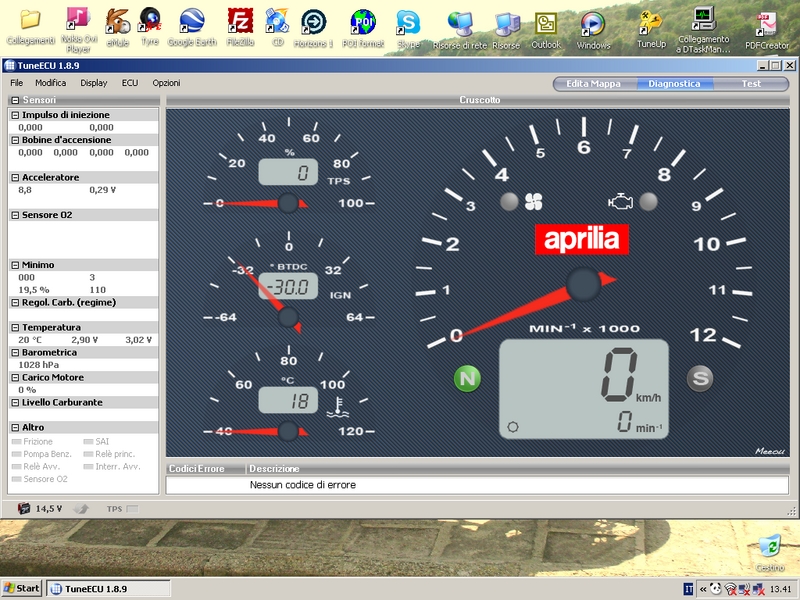Viewport: 800px width, 600px height.
Task: Click the grey connection arrow icon in the status bar
Action: [81, 508]
